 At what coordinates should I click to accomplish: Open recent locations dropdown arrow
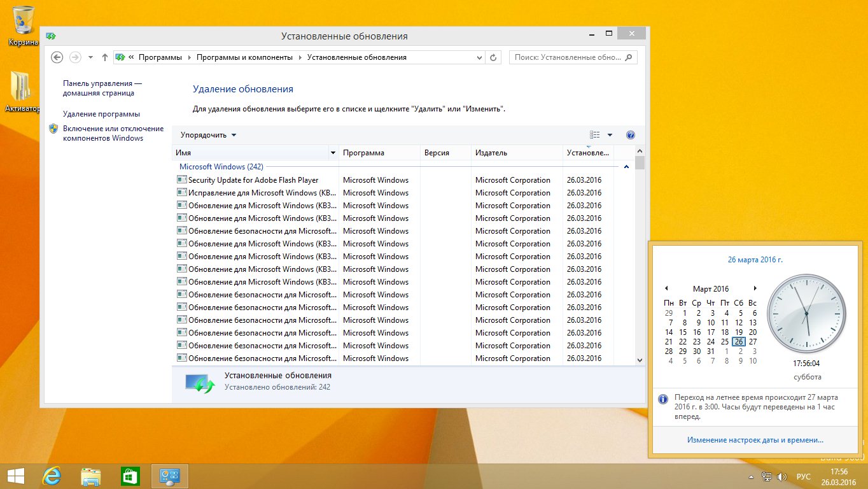pos(90,57)
